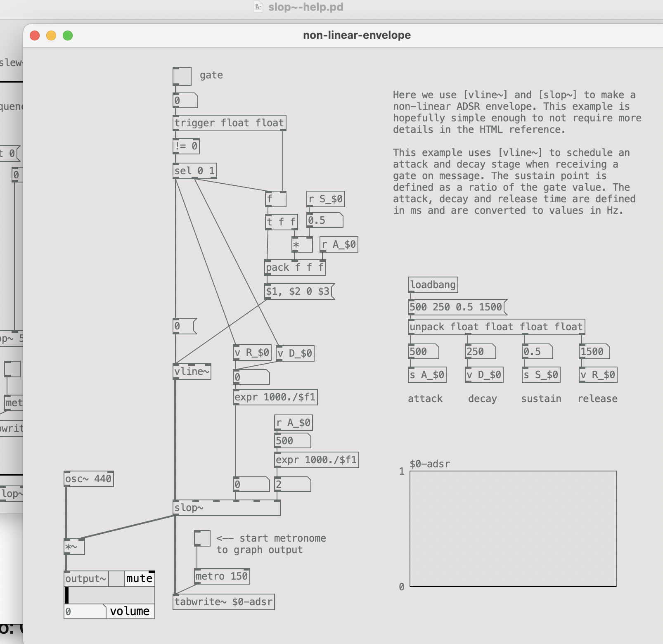The image size is (663, 644).
Task: Click the attack number box showing 500
Action: (424, 352)
